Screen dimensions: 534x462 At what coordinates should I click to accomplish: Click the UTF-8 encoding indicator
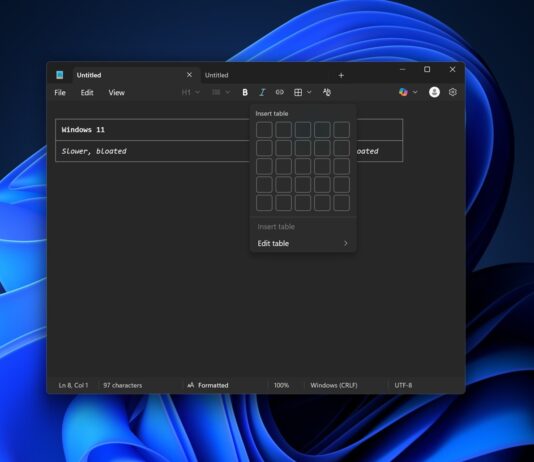tap(403, 385)
